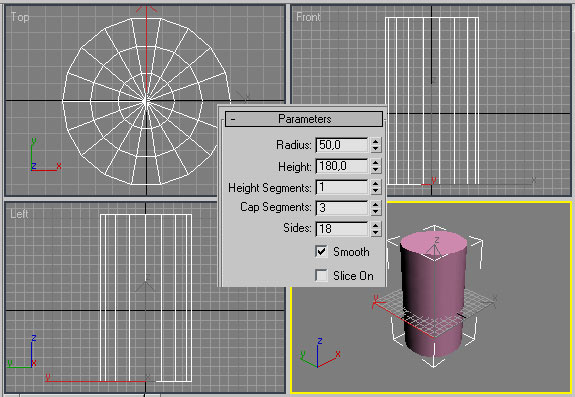Image resolution: width=575 pixels, height=397 pixels.
Task: Click the axis tripod in Top viewport
Action: click(45, 155)
